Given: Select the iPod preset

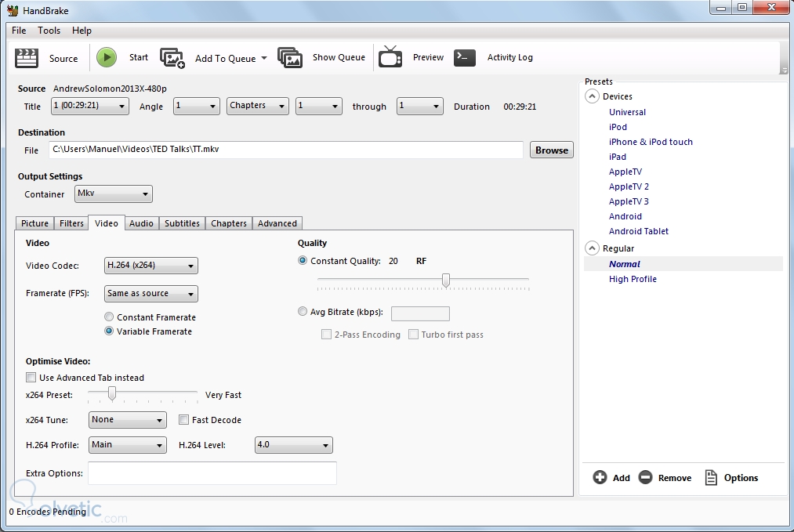Looking at the screenshot, I should (x=618, y=127).
